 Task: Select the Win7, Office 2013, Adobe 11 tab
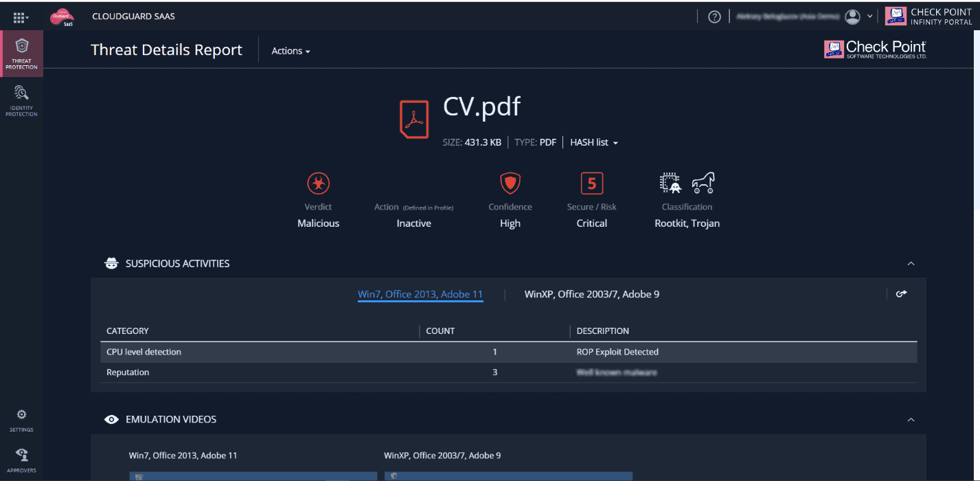point(420,294)
